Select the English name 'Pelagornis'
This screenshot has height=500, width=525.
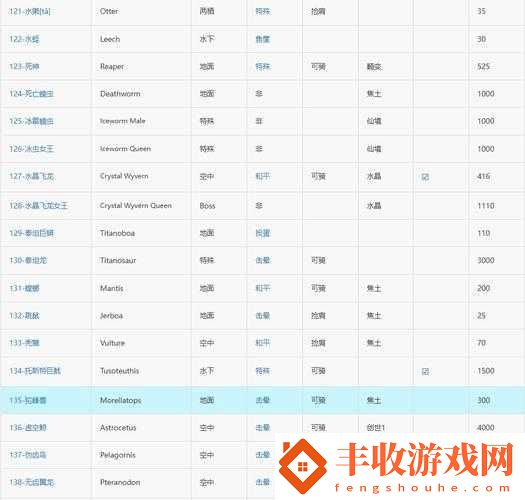(x=118, y=455)
